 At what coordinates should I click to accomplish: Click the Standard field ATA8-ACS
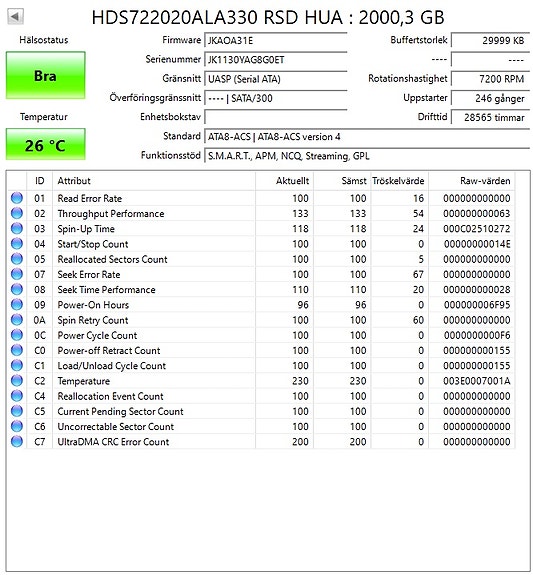click(x=367, y=137)
